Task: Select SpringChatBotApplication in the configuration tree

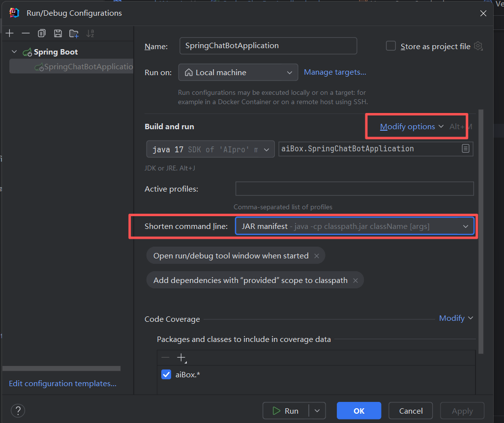Action: (72, 66)
